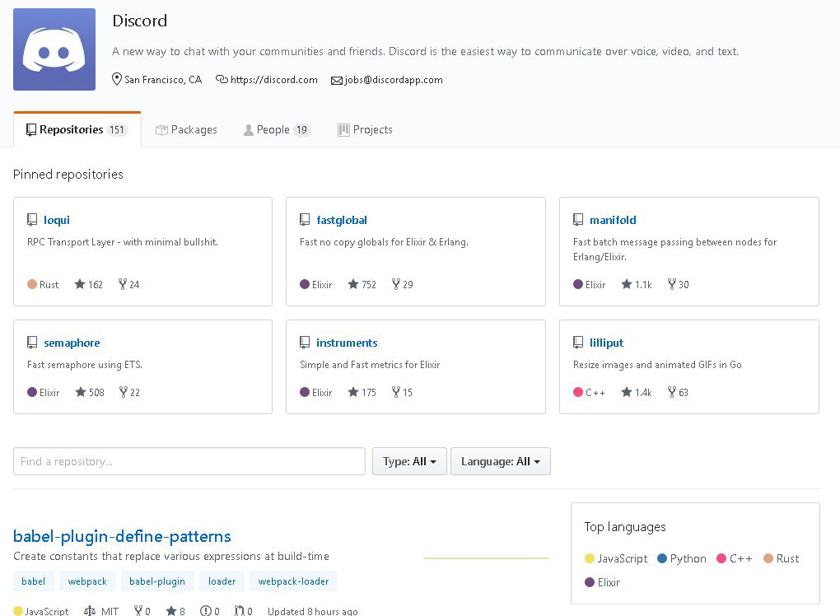
Task: Select the loader topic tag
Action: (222, 581)
